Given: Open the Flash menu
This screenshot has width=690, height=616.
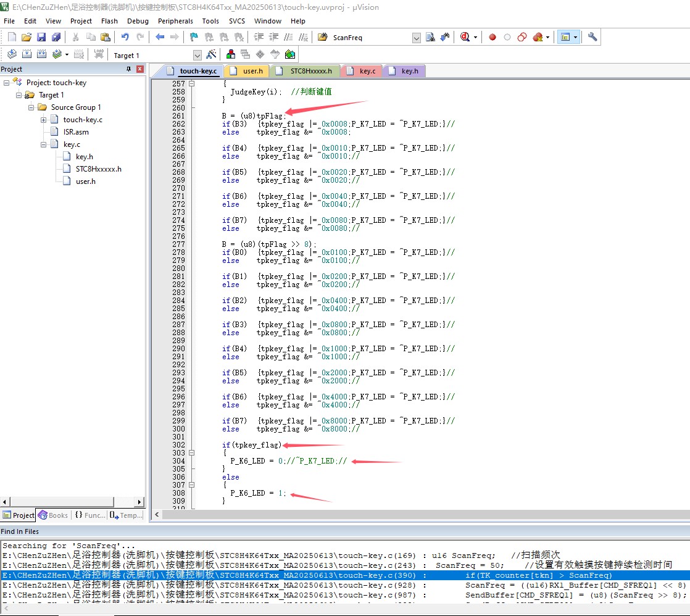Looking at the screenshot, I should pos(110,21).
